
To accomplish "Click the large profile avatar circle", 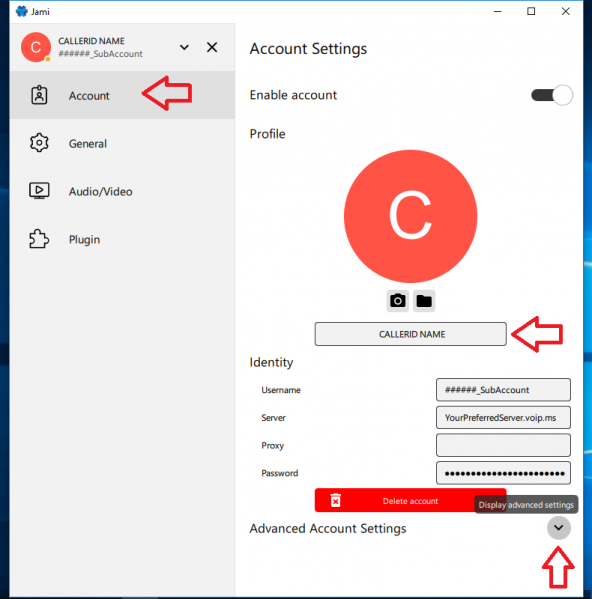I will coord(411,216).
